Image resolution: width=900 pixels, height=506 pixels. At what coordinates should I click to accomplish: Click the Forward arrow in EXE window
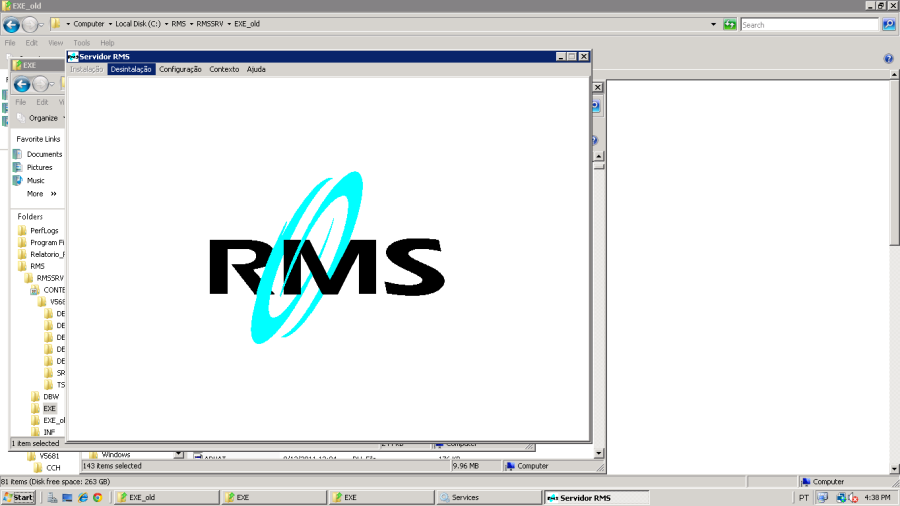click(x=40, y=84)
